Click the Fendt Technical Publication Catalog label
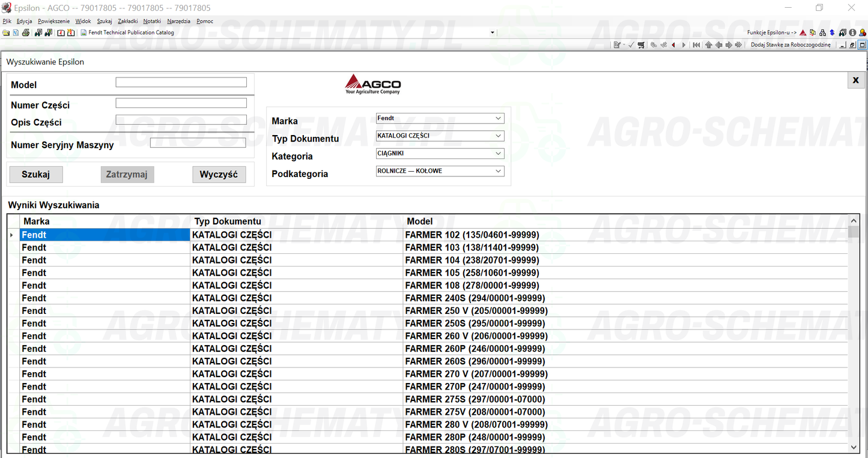868x458 pixels. 131,32
